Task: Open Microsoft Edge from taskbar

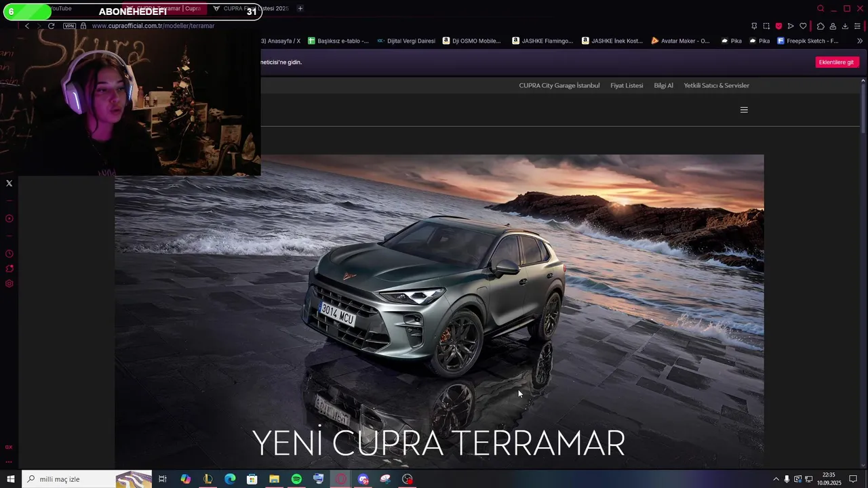Action: pyautogui.click(x=230, y=479)
